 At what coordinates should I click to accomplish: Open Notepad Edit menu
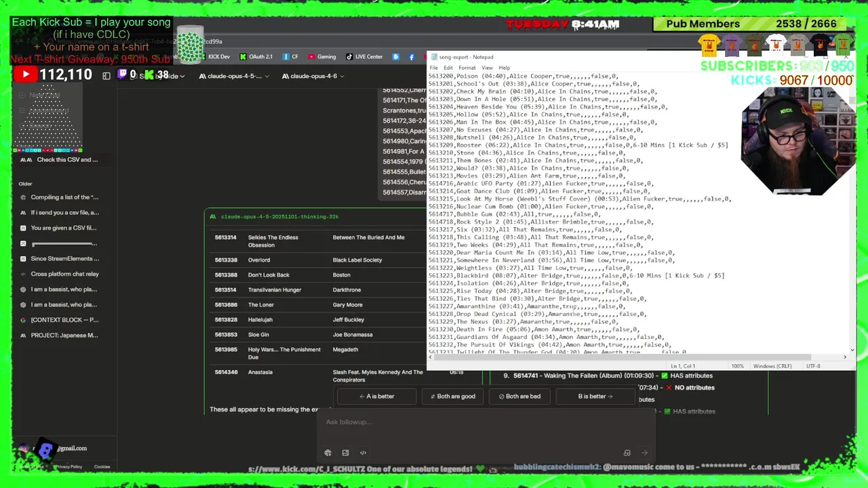pos(448,68)
